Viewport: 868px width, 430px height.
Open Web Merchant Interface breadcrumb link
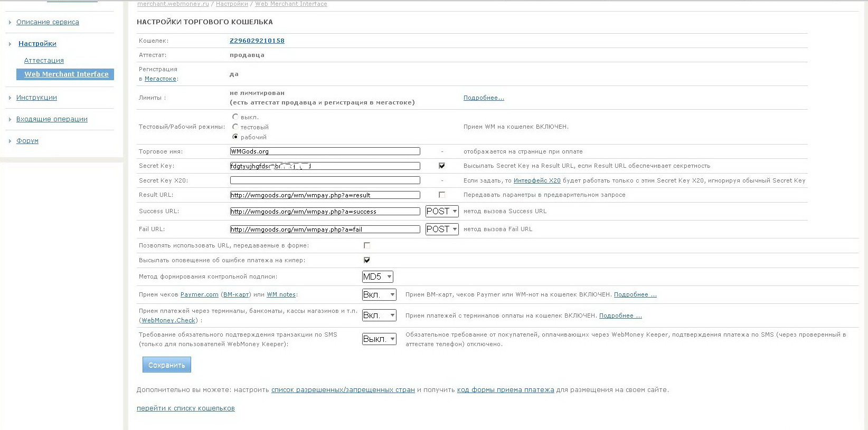coord(291,4)
